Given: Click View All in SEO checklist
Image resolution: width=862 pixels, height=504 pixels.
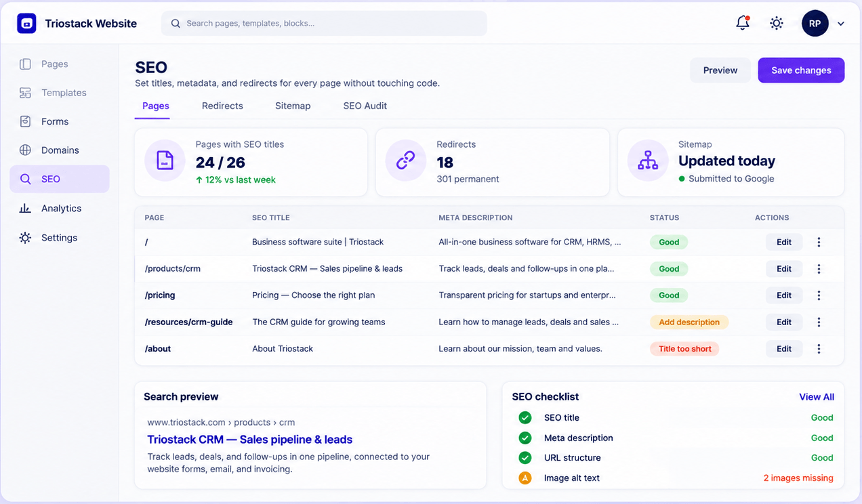Looking at the screenshot, I should point(817,397).
